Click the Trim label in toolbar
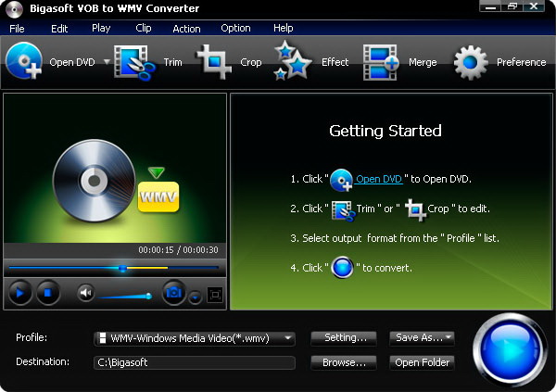This screenshot has width=556, height=392. click(172, 62)
